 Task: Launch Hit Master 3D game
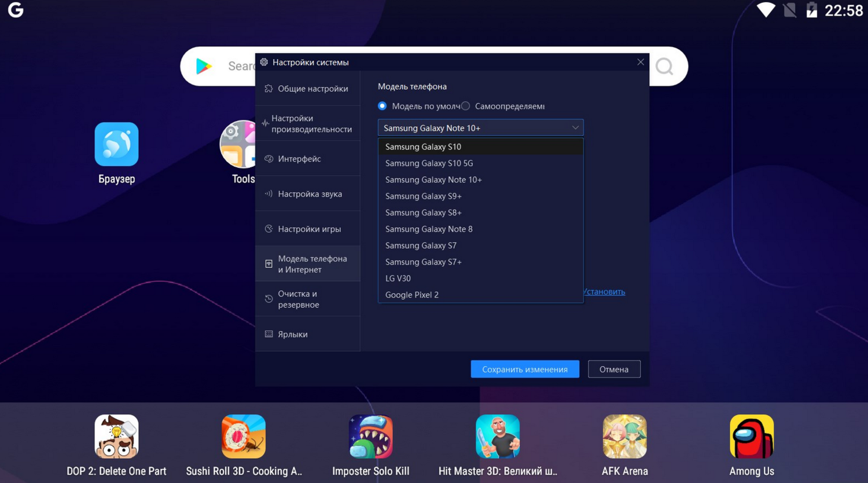pos(498,437)
